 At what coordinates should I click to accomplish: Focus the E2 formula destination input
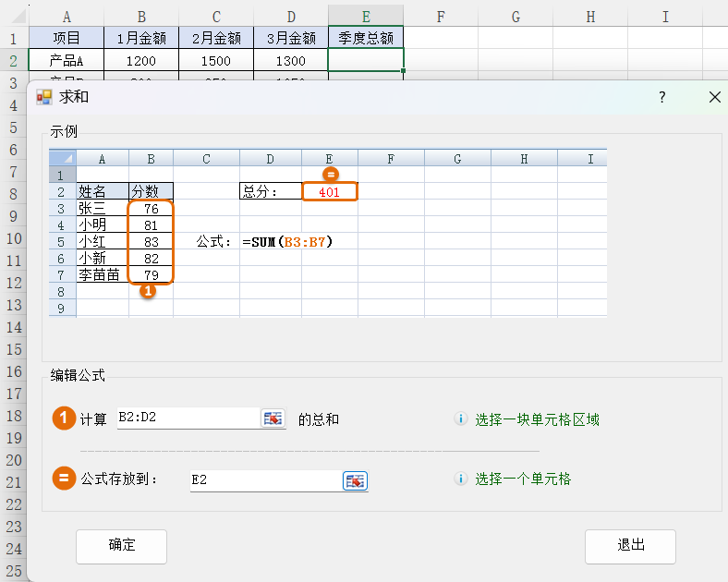(x=265, y=480)
